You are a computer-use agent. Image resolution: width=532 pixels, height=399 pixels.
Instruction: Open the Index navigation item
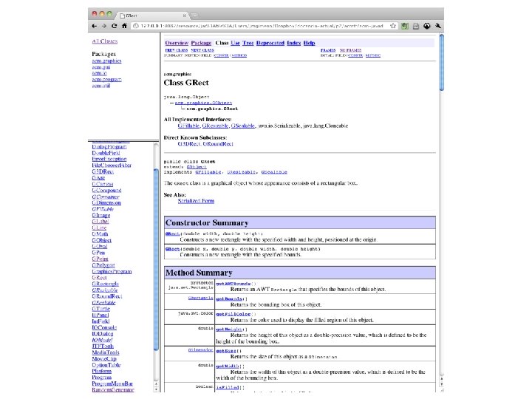pos(294,43)
